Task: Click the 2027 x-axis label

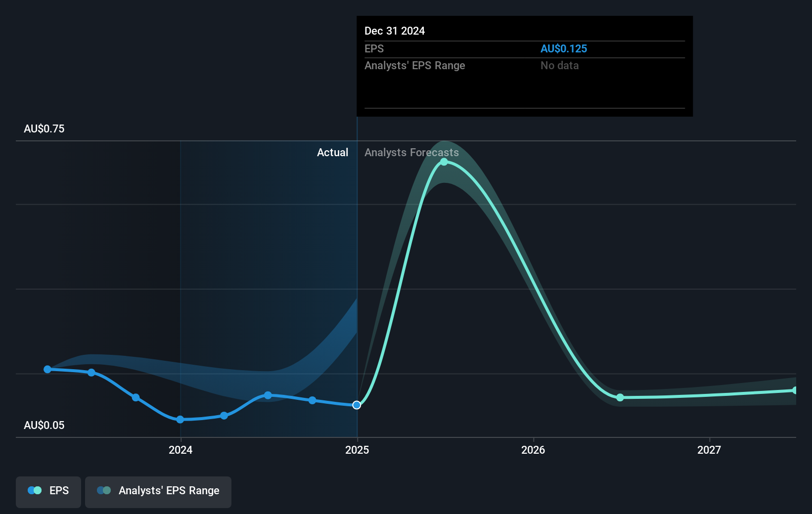Action: [x=709, y=450]
